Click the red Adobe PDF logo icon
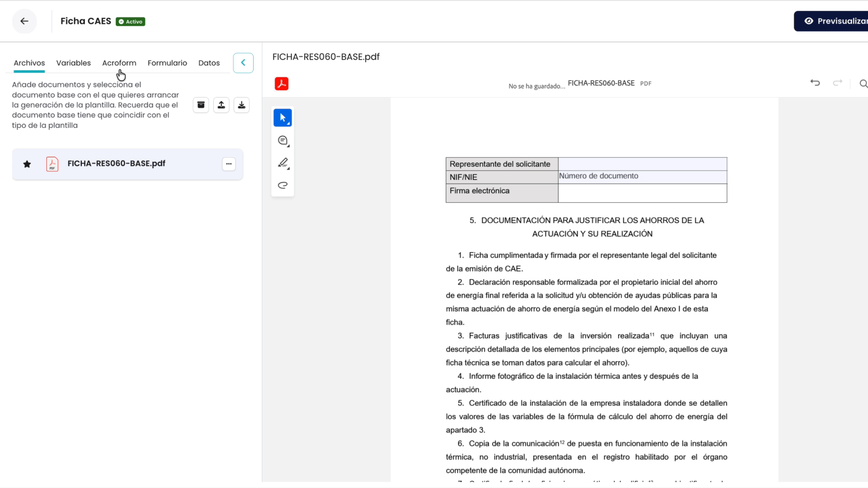The image size is (868, 488). 282,84
